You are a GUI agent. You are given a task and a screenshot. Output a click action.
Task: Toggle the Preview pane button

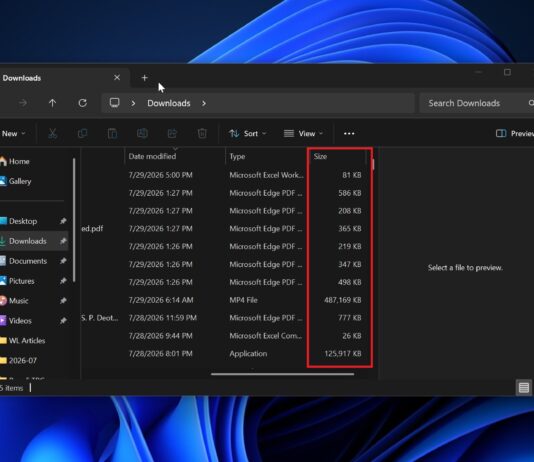[515, 133]
